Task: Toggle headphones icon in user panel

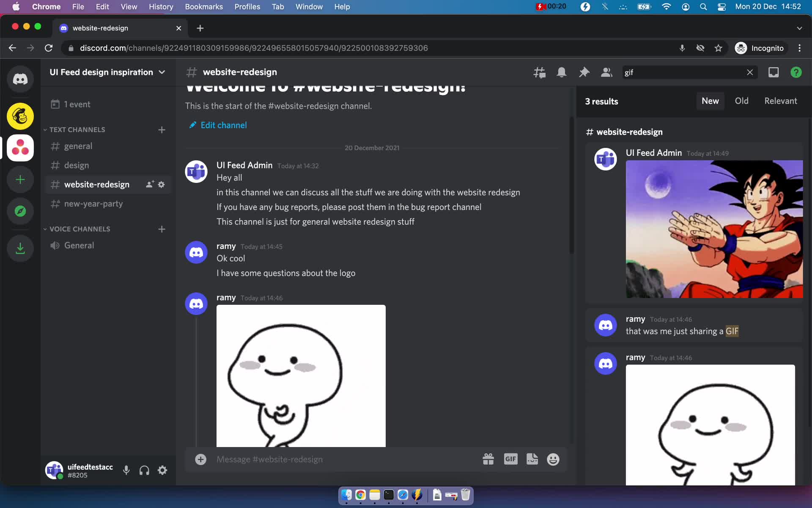Action: pyautogui.click(x=144, y=471)
